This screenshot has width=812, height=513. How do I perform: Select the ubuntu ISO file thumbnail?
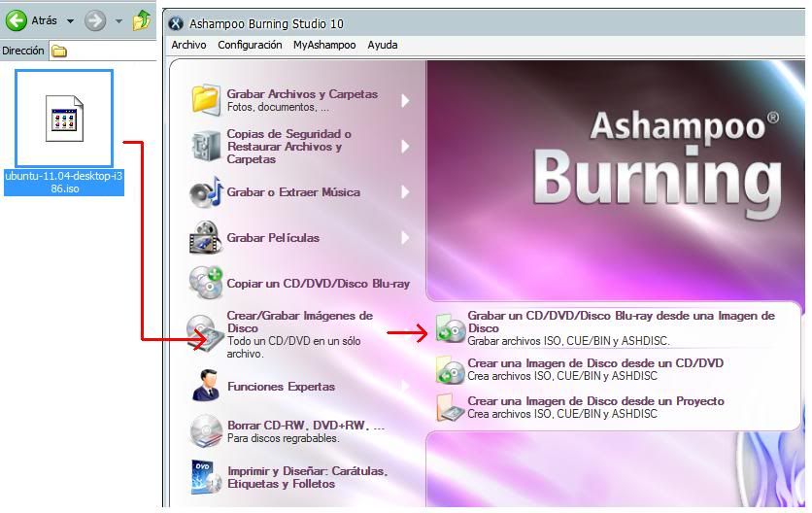click(x=64, y=119)
